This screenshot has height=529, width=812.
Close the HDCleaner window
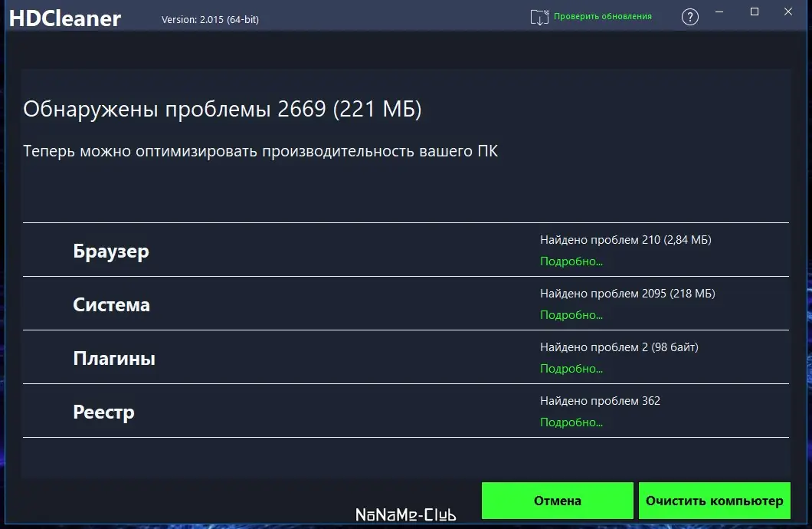[787, 12]
